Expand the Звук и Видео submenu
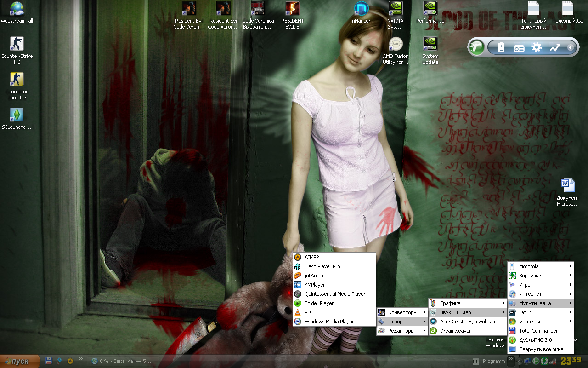This screenshot has height=368, width=588. [x=468, y=312]
